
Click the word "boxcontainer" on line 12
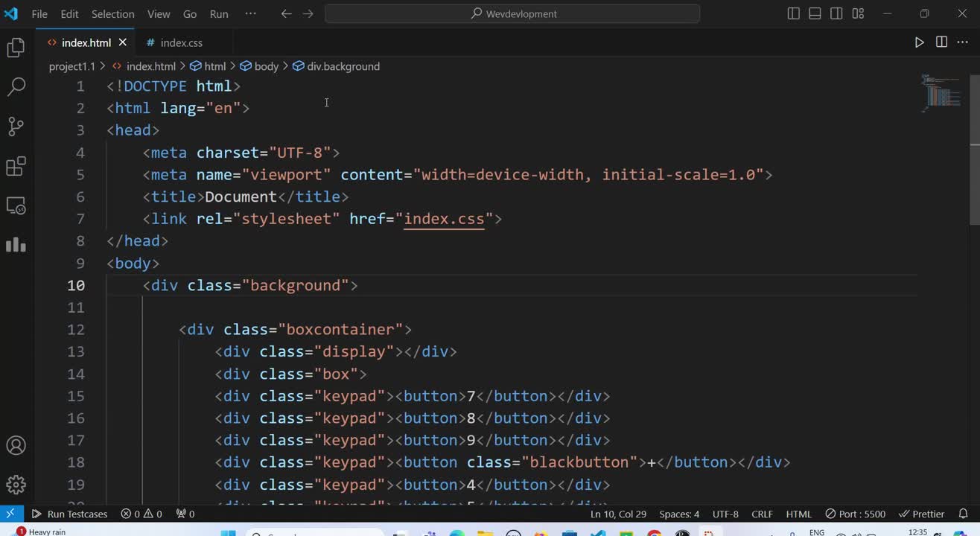(340, 330)
